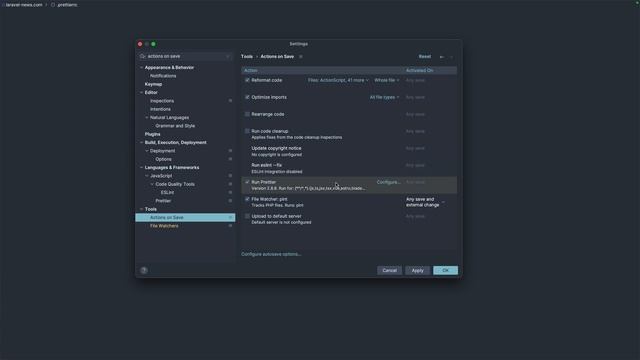Click the file icon beside .prettierrc in breadcrumb
This screenshot has width=640, height=360.
[x=53, y=5]
